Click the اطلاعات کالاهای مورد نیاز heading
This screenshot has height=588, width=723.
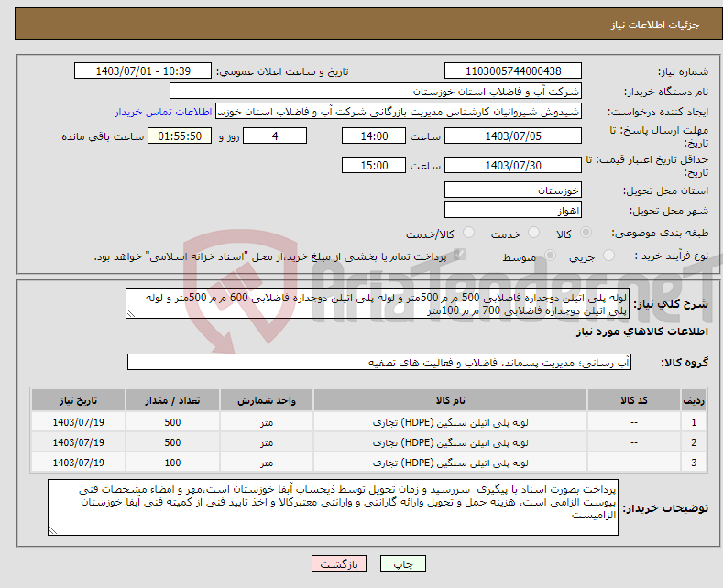pyautogui.click(x=641, y=332)
